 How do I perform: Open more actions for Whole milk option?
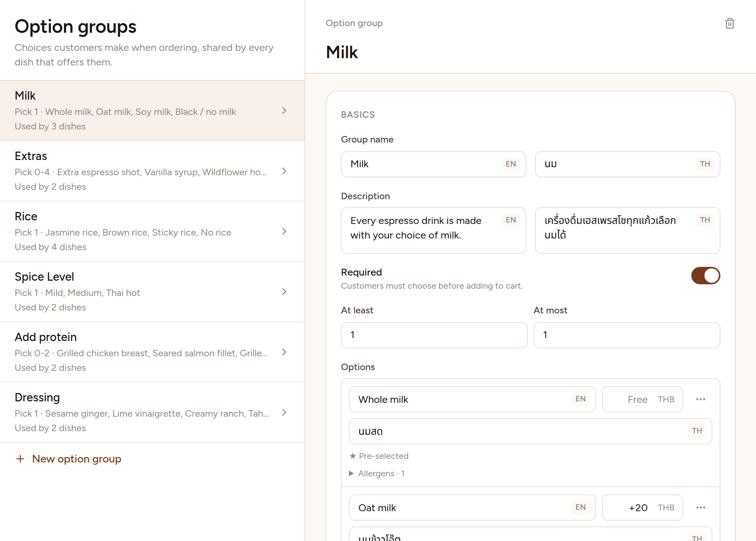click(700, 399)
